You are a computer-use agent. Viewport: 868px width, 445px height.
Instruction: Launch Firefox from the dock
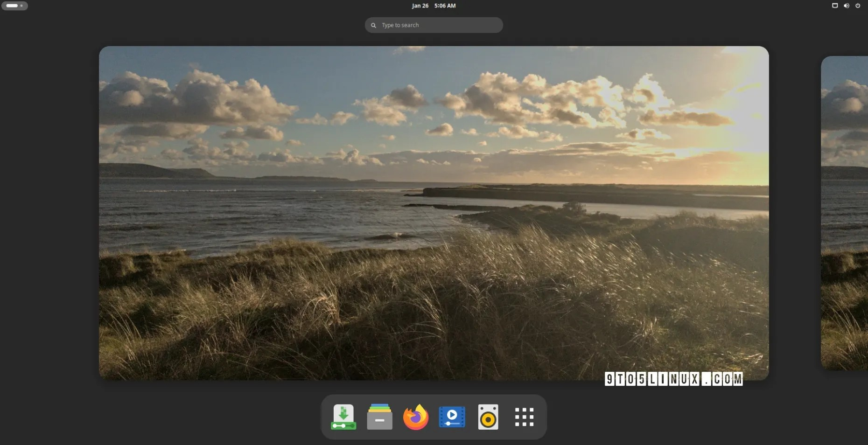(x=415, y=417)
